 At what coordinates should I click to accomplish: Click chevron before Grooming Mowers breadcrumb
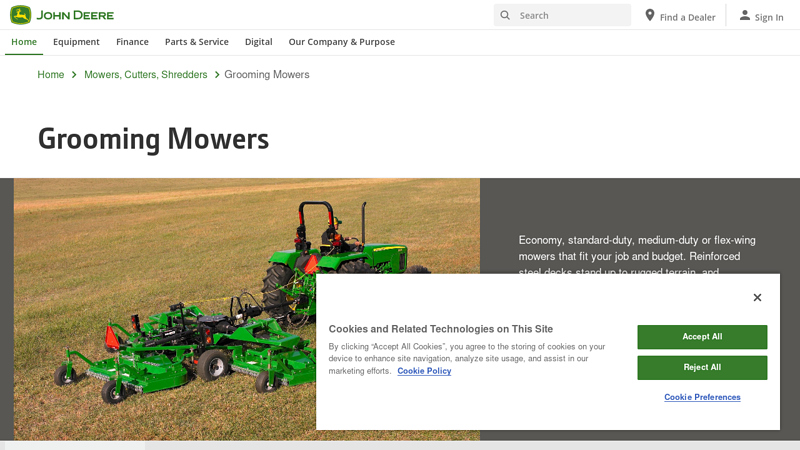tap(216, 75)
